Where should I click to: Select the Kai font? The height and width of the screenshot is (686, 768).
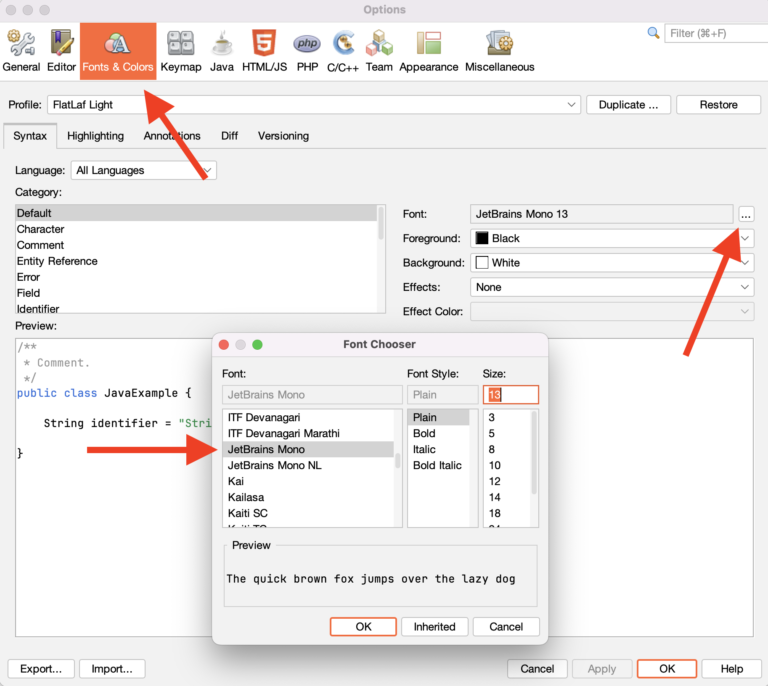point(309,481)
